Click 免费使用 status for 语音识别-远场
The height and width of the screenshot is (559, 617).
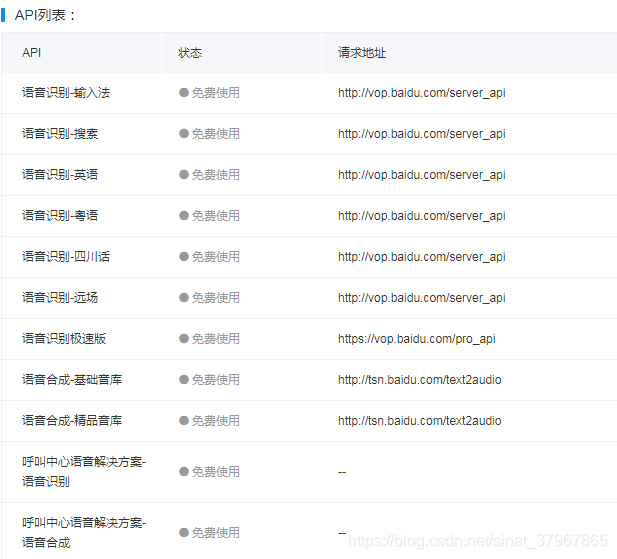[x=209, y=297]
